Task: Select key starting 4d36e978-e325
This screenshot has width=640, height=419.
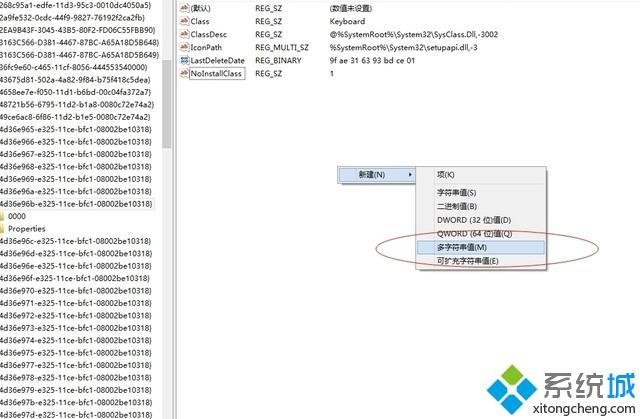Action: 76,377
